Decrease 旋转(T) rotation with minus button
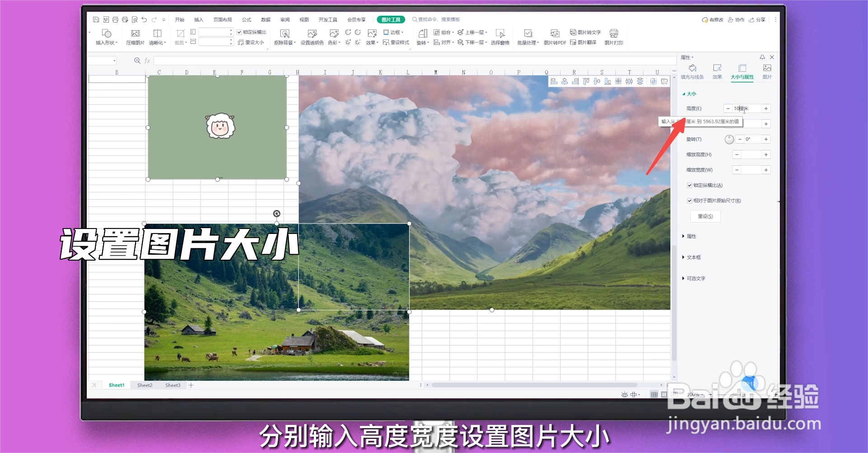 (740, 139)
